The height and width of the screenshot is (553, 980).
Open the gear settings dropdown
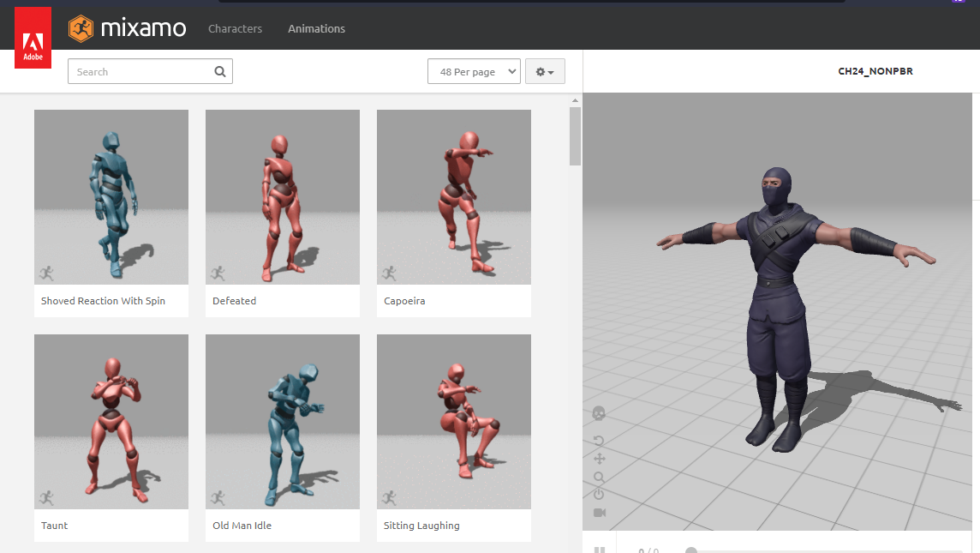click(x=545, y=71)
